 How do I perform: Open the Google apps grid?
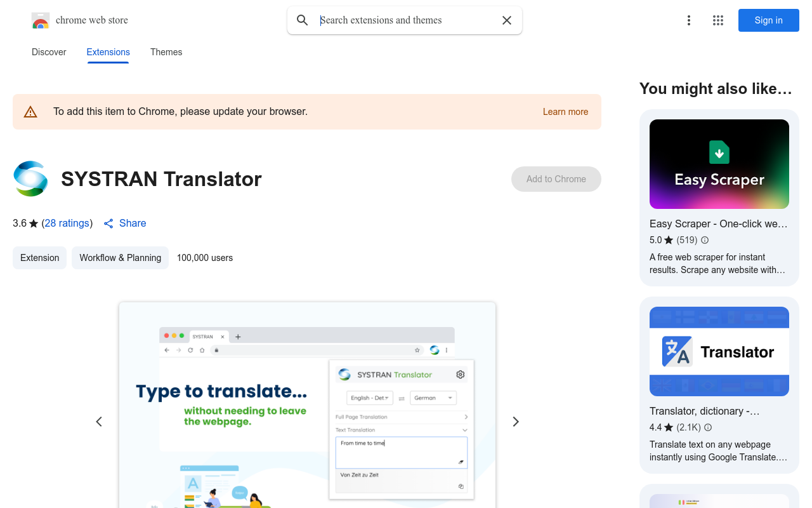point(718,20)
